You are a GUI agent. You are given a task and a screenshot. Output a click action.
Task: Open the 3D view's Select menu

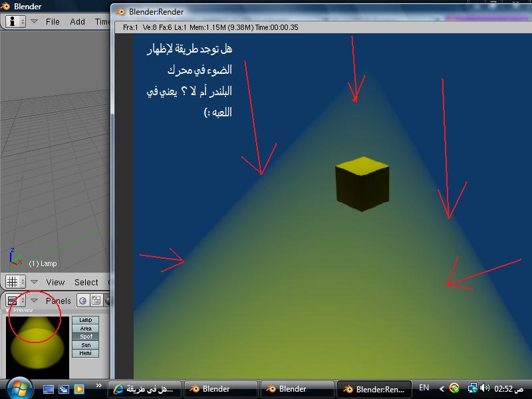click(86, 282)
